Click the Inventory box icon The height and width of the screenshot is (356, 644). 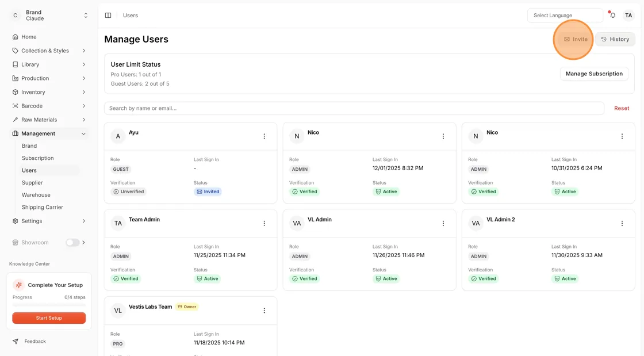coord(15,92)
